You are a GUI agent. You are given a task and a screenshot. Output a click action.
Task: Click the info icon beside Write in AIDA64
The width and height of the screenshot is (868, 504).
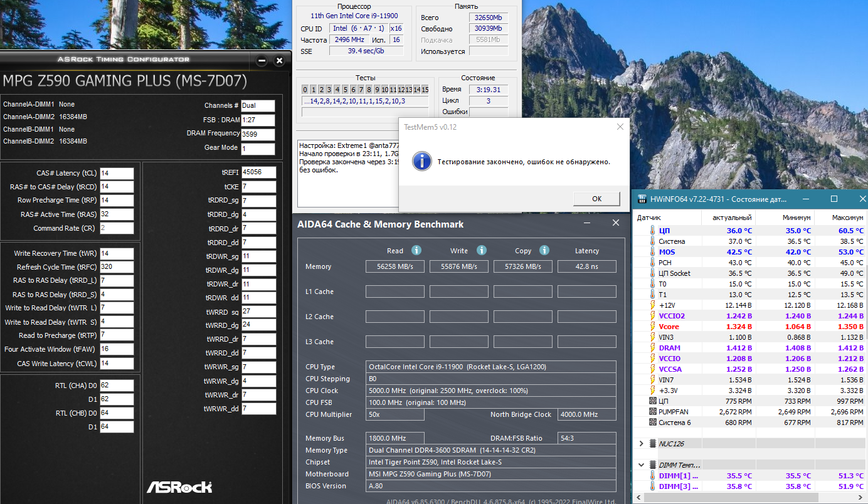click(x=481, y=250)
